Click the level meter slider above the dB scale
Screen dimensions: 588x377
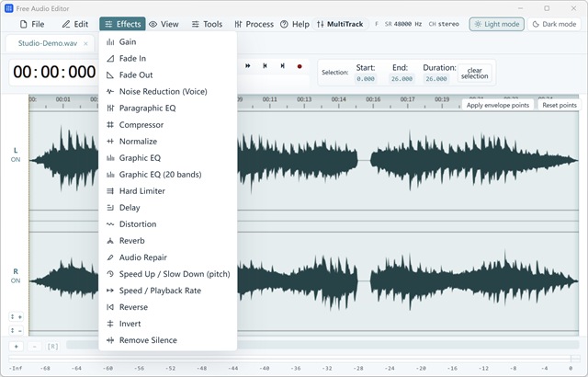click(294, 359)
